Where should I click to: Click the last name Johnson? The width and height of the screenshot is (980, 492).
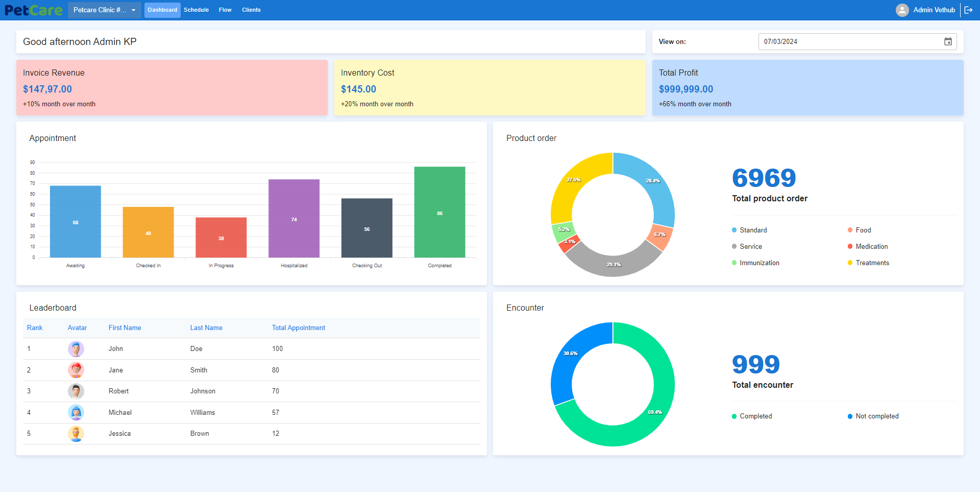click(x=203, y=391)
